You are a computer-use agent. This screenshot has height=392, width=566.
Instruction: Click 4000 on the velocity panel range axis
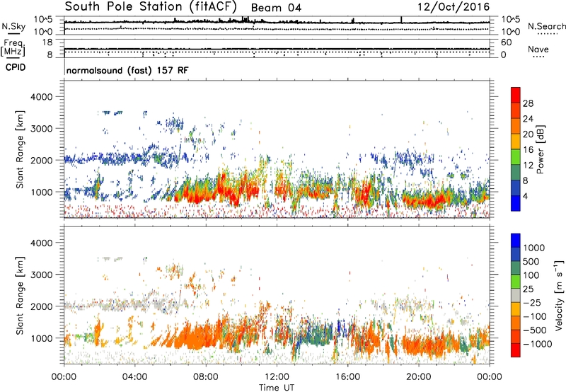coord(41,243)
